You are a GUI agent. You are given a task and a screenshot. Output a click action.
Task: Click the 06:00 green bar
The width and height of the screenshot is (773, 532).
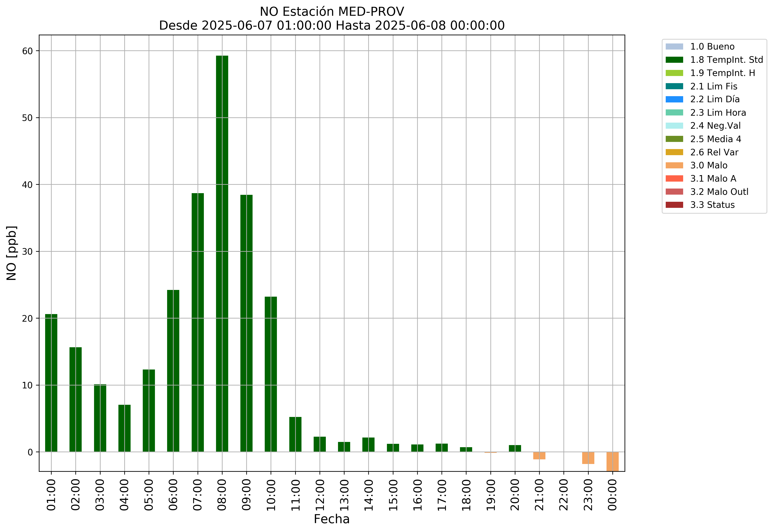(x=173, y=371)
